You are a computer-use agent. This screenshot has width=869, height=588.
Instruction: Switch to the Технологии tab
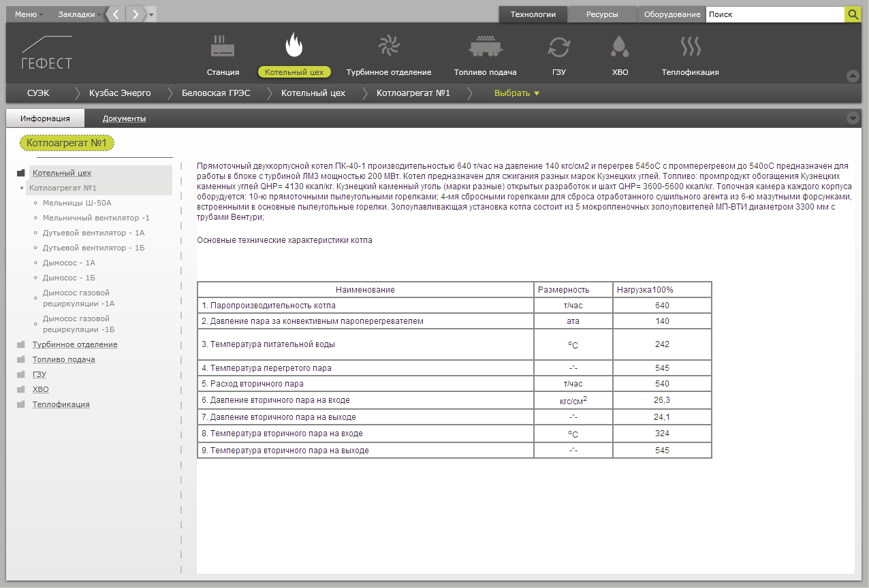point(533,14)
